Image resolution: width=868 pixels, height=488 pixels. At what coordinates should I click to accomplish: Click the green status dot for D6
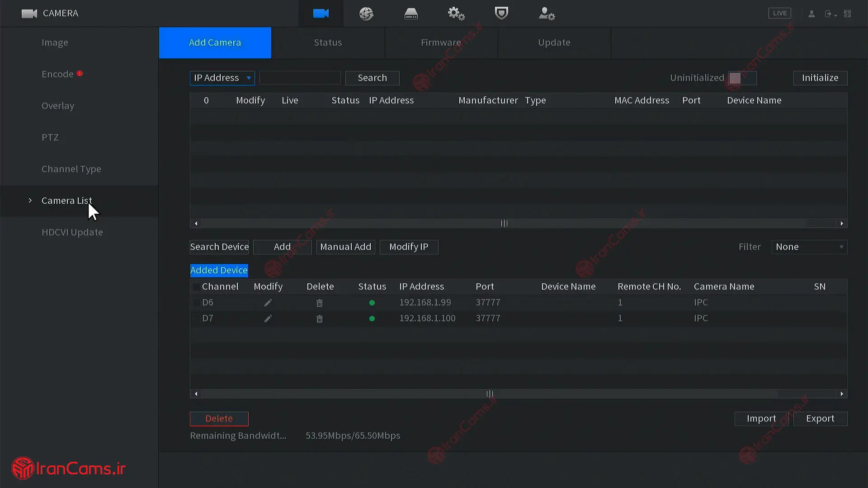[x=372, y=303]
